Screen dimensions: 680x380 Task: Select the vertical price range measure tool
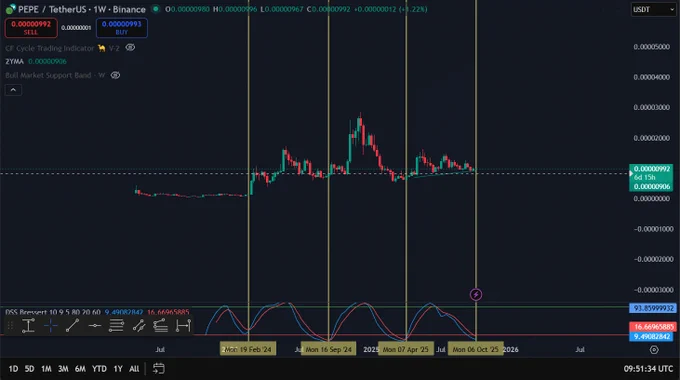[x=28, y=325]
